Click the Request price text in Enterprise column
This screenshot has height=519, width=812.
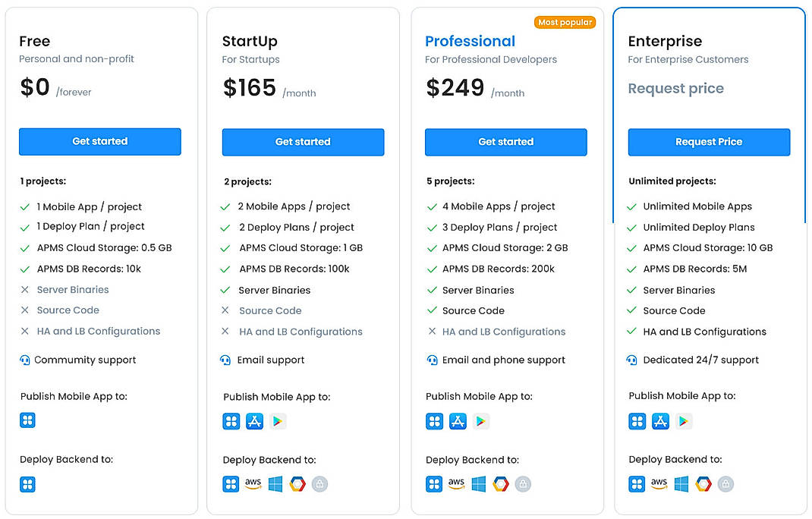point(675,89)
